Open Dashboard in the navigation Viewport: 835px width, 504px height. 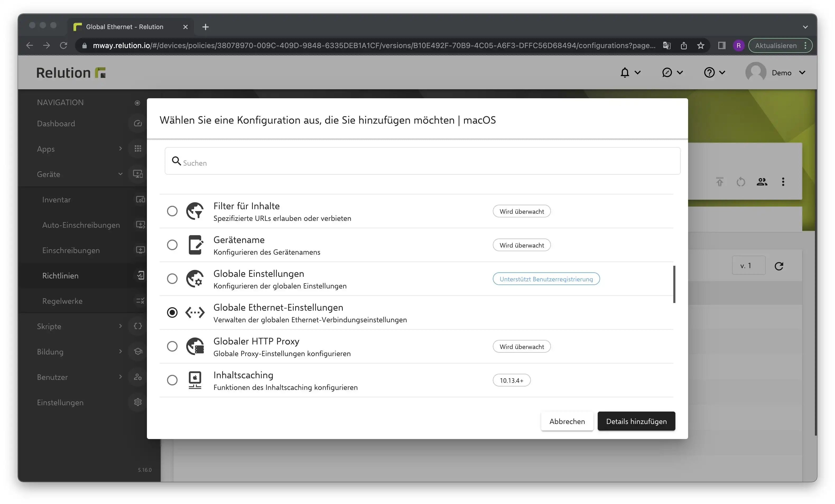tap(56, 124)
